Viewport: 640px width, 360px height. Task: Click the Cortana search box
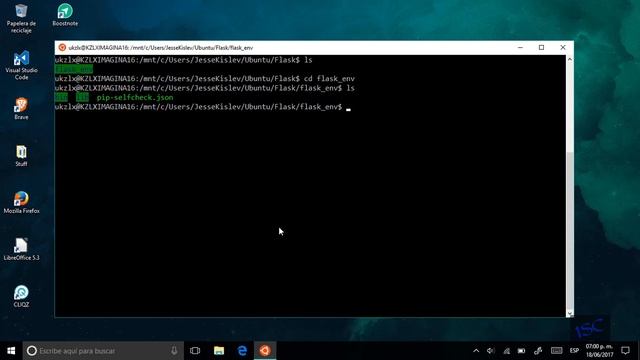[x=103, y=351]
